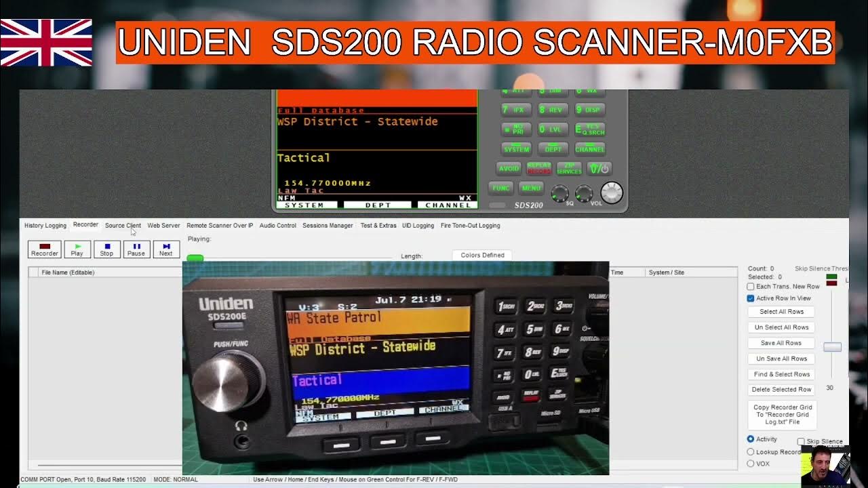Click the Skip Silence Threshold slider handle

832,347
